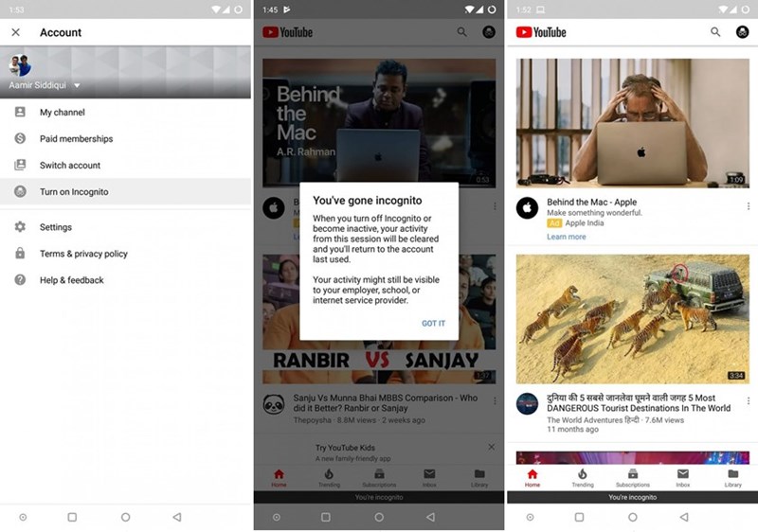Screen dimensions: 758x532
Task: Open Sanju Vs Munna Bhai MBBS Comparison title
Action: tap(386, 403)
